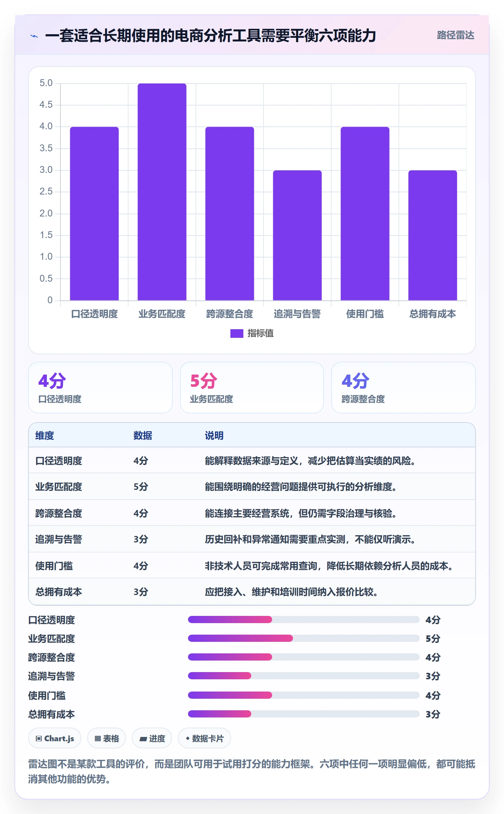The image size is (504, 814).
Task: Click the bar icon in 进度 chip
Action: pyautogui.click(x=143, y=739)
